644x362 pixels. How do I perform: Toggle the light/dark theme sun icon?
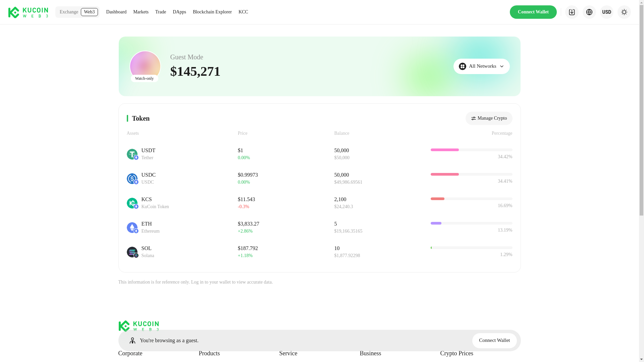pyautogui.click(x=624, y=12)
